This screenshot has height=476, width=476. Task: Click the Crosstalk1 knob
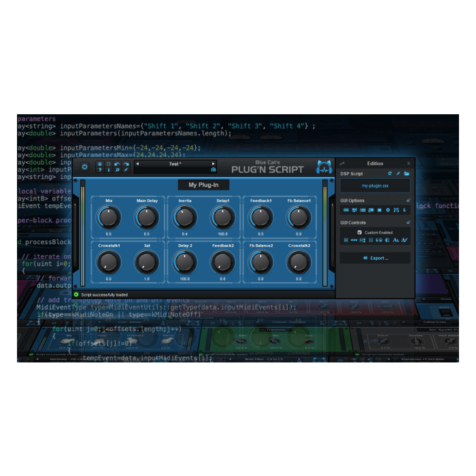[x=108, y=262]
